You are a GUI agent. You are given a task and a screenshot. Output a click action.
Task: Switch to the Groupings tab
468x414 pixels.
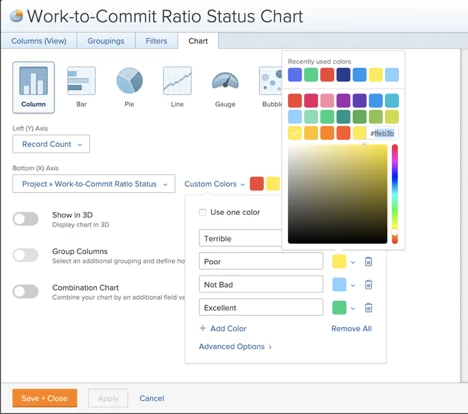[x=106, y=41]
